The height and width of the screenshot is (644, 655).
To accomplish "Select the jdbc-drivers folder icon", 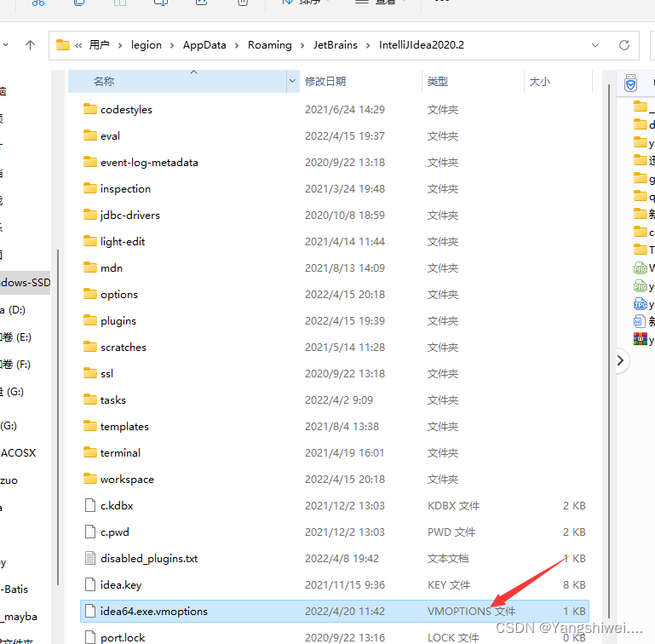I will pyautogui.click(x=89, y=215).
